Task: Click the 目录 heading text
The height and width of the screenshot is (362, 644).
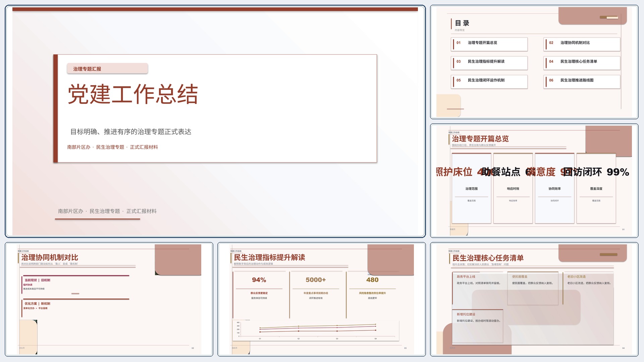Action: click(462, 23)
